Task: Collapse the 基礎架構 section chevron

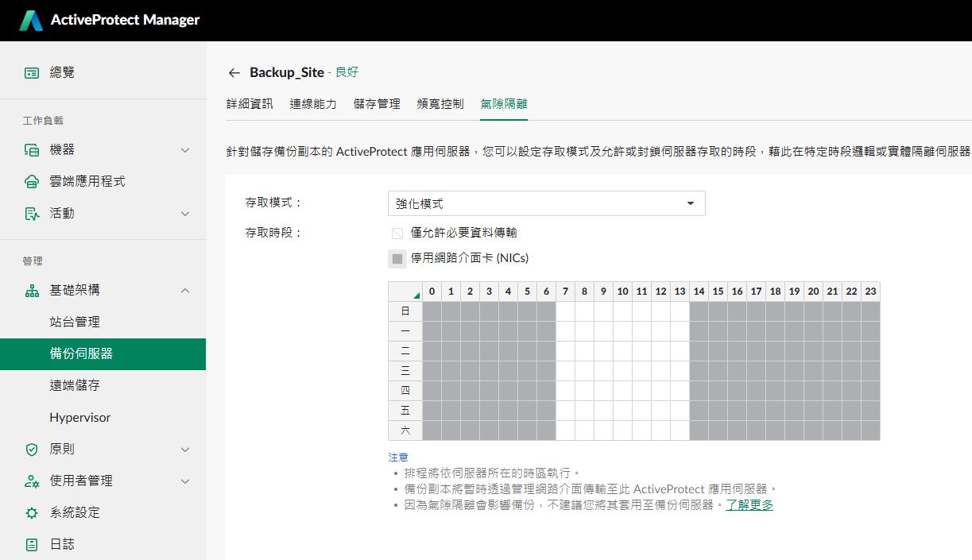Action: [185, 291]
